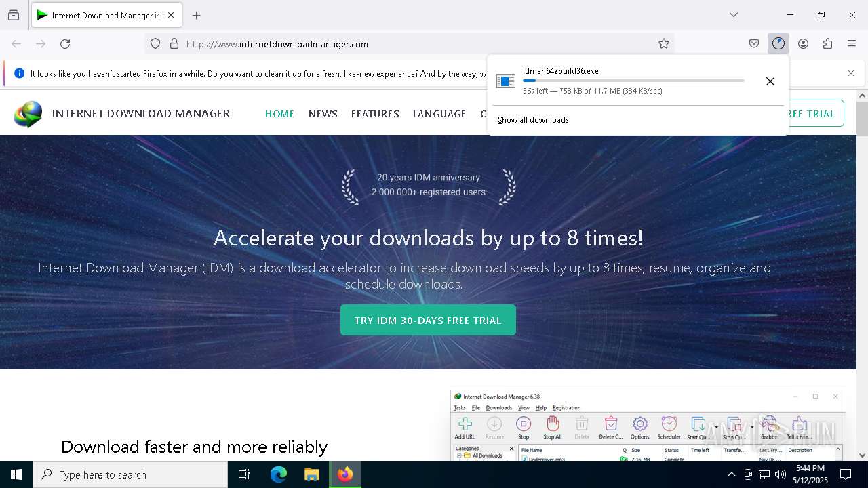The width and height of the screenshot is (868, 488).
Task: Open File Explorer from taskbar
Action: [311, 474]
